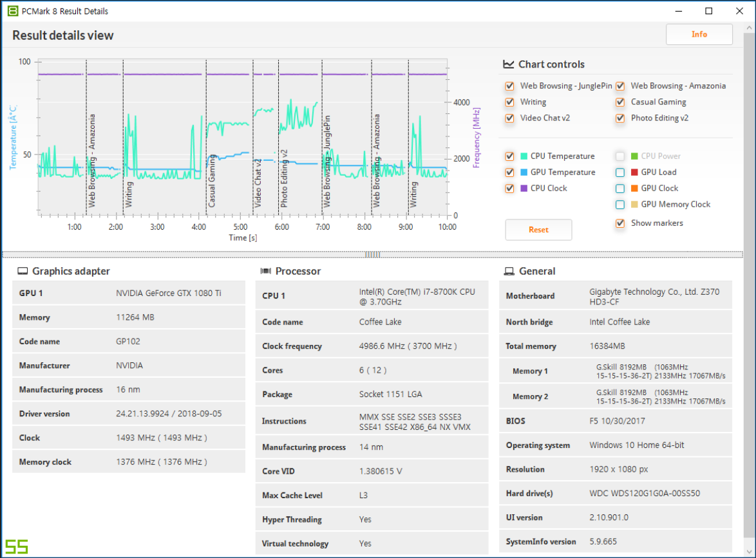Select the "16384MB" total memory value
Screen dimensions: 756x558
click(607, 346)
